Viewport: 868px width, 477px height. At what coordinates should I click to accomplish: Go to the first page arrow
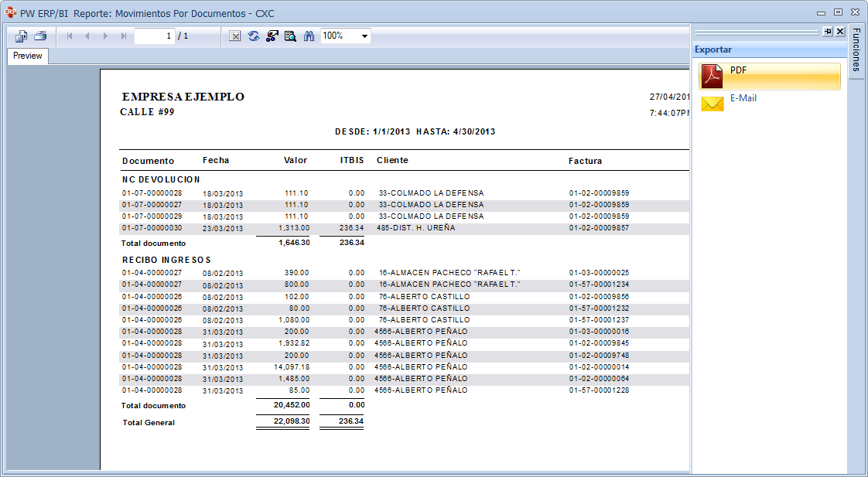[x=70, y=36]
